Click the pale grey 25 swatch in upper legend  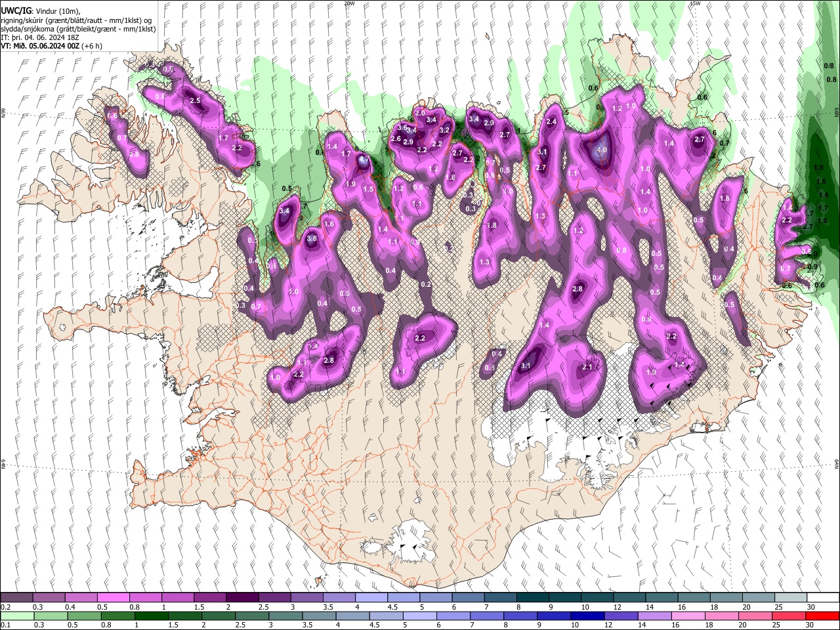click(x=791, y=597)
